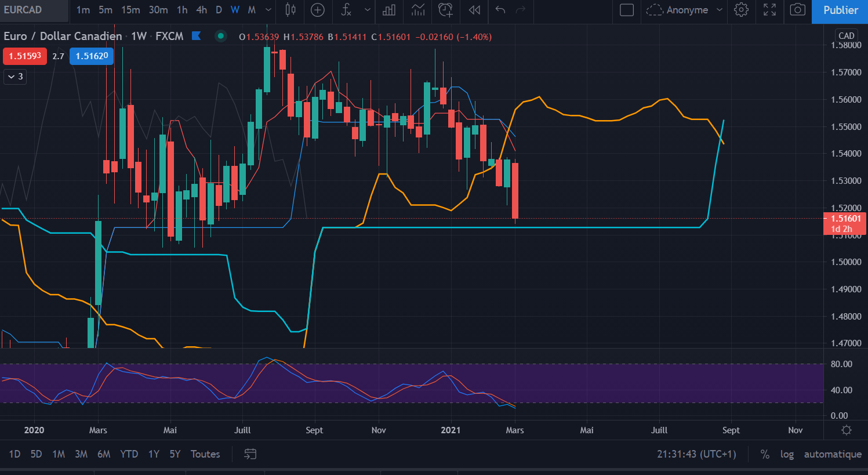
Task: Expand the timeframe list chevron after M
Action: [268, 10]
